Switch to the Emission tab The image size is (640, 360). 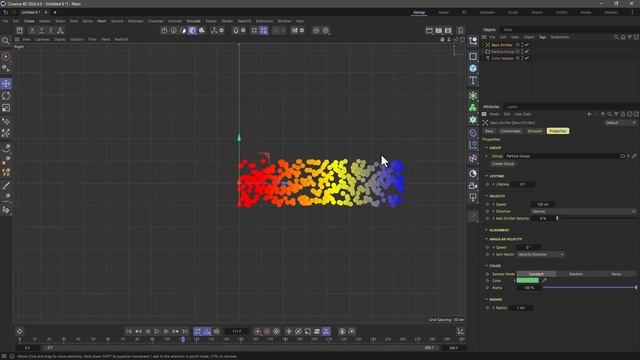(x=535, y=131)
